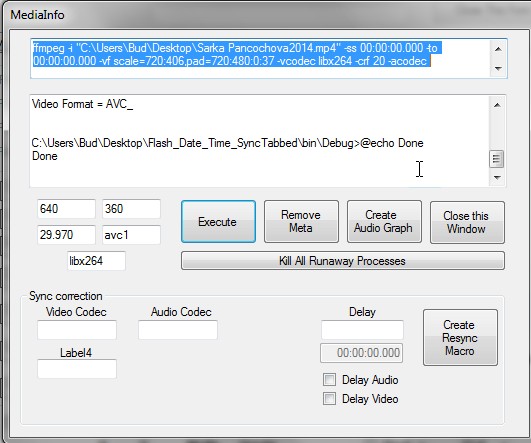Click the Video Codec input field
The width and height of the screenshot is (531, 443).
point(77,330)
